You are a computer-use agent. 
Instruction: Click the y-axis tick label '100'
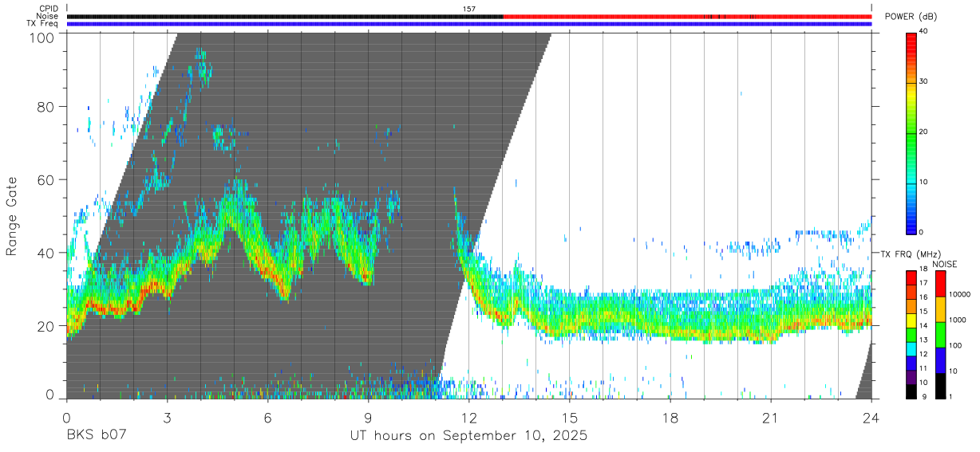pos(42,37)
